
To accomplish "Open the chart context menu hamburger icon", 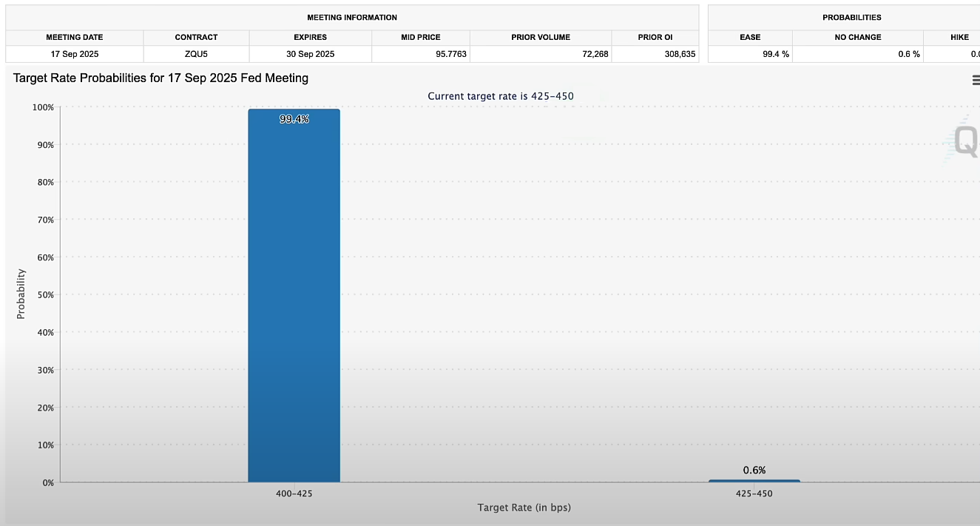I will (x=975, y=80).
